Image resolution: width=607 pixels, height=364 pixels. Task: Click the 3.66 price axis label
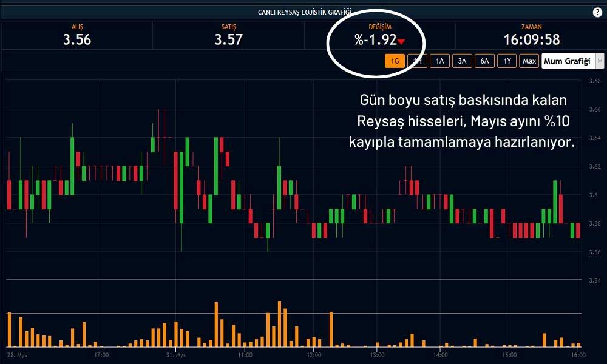pyautogui.click(x=595, y=109)
